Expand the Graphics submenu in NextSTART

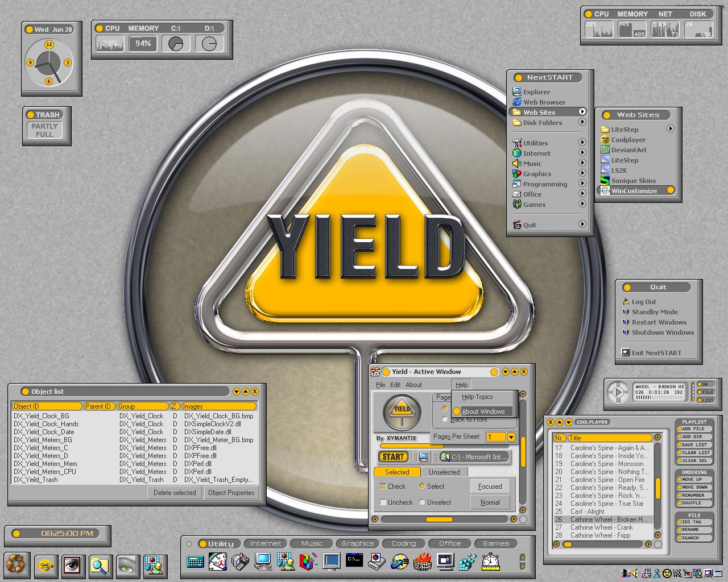click(582, 173)
